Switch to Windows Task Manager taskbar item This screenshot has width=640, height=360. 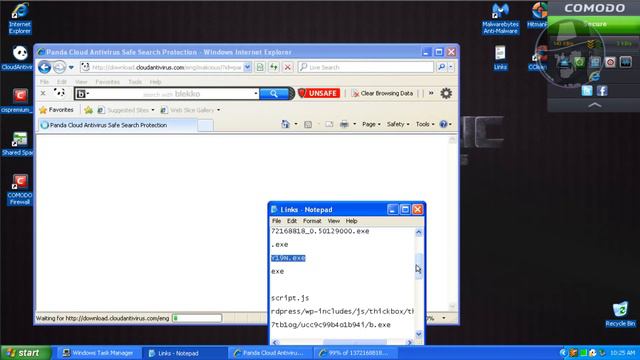(x=98, y=353)
